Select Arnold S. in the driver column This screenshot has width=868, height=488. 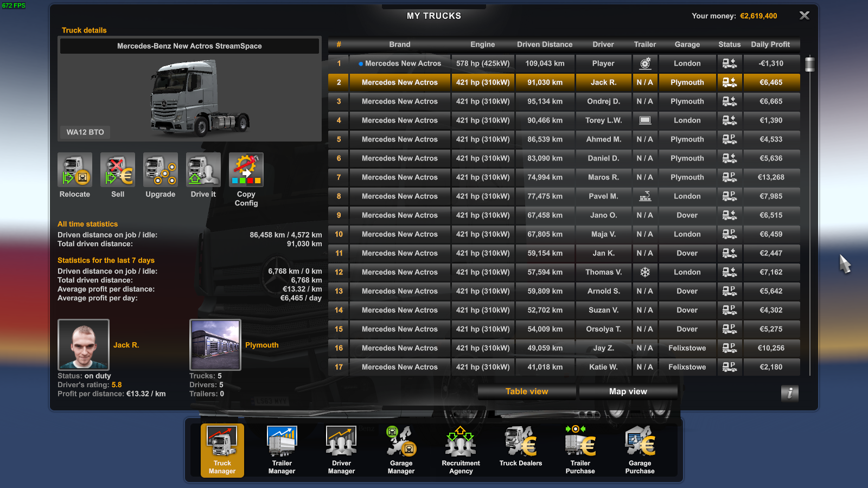pyautogui.click(x=603, y=291)
